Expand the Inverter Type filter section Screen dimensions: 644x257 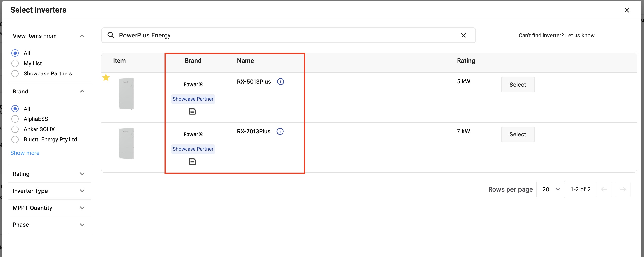pyautogui.click(x=49, y=191)
